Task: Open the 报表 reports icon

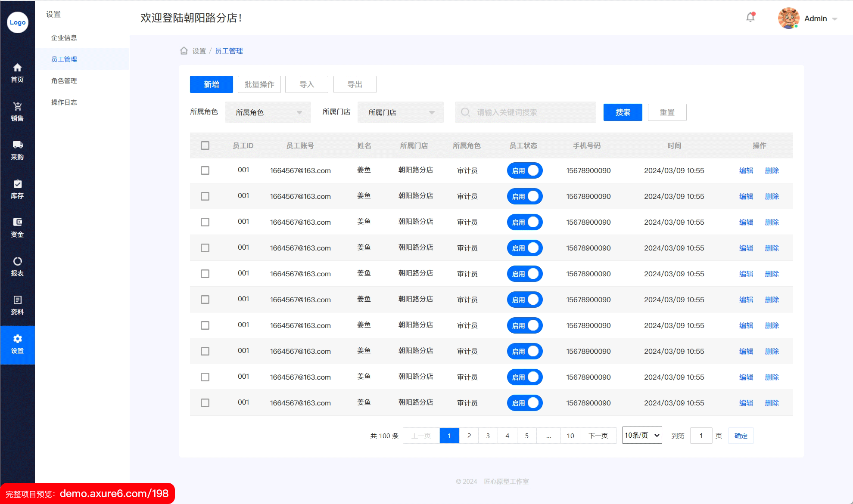Action: click(17, 261)
